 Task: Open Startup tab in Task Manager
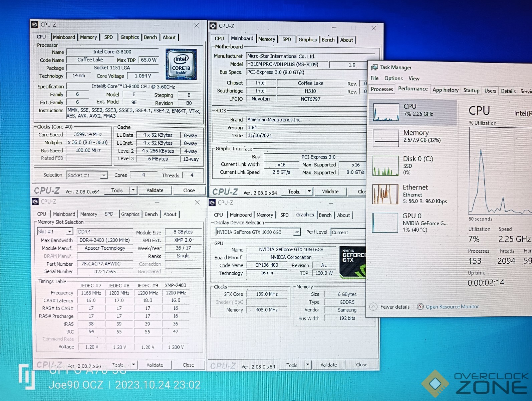pyautogui.click(x=471, y=90)
